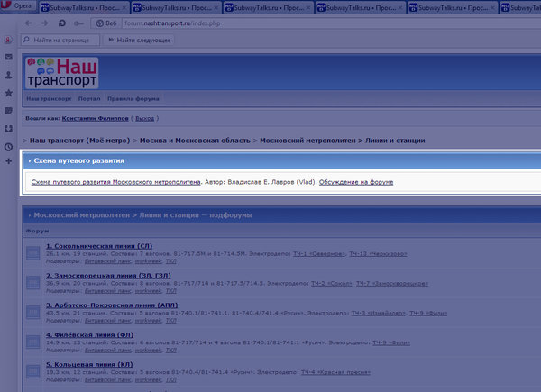
Task: Reload the page with the refresh icon
Action: tap(61, 22)
